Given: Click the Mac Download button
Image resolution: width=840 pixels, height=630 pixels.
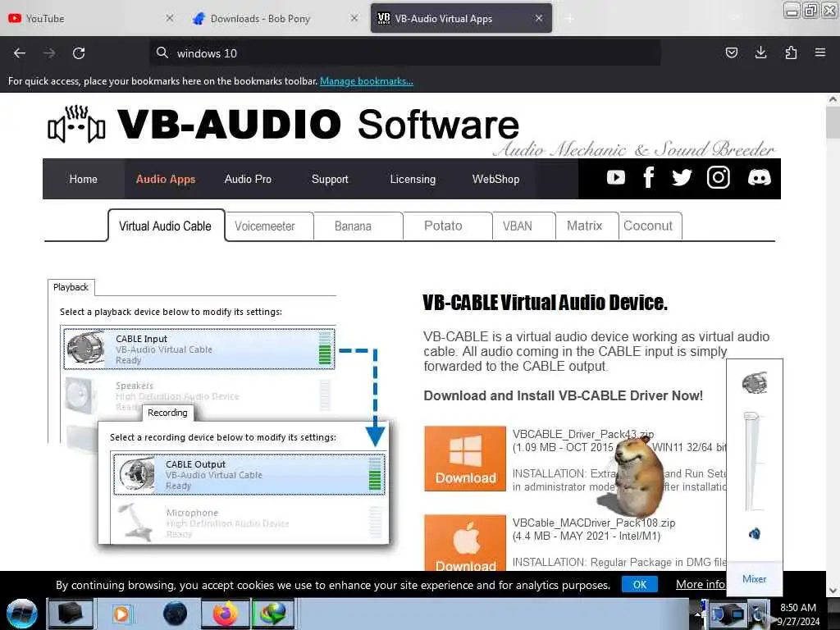Looking at the screenshot, I should coord(465,543).
